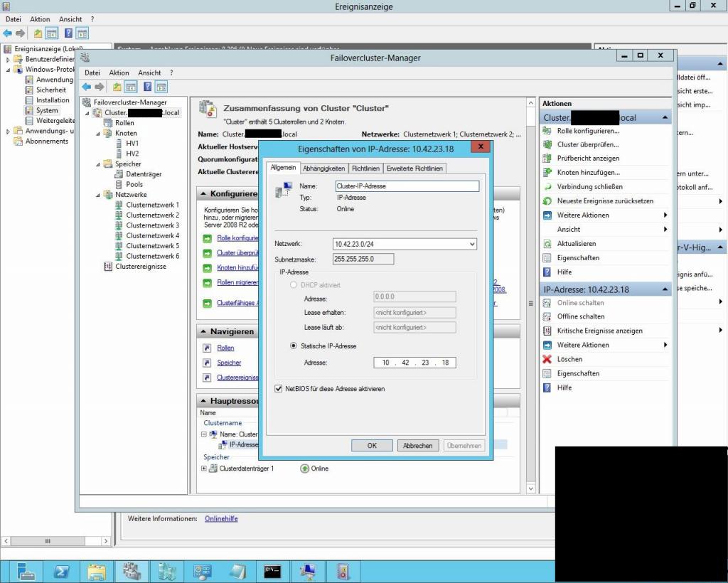
Task: Select HV2 node in the cluster tree
Action: tap(132, 154)
